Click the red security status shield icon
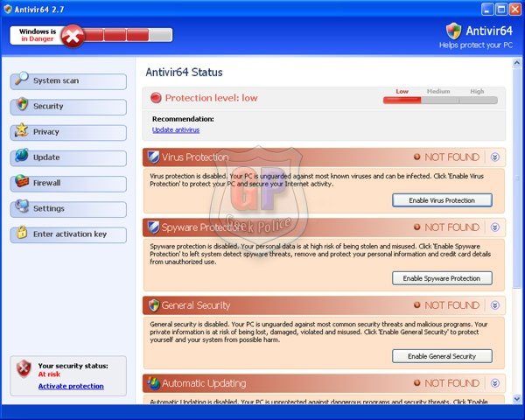This screenshot has width=525, height=420. pyautogui.click(x=24, y=369)
